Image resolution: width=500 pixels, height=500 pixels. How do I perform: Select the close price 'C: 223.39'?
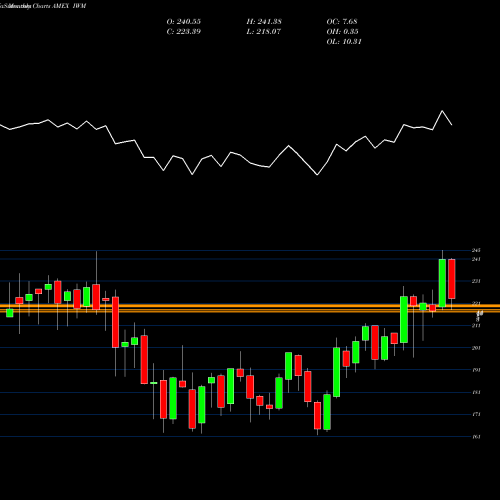(184, 32)
